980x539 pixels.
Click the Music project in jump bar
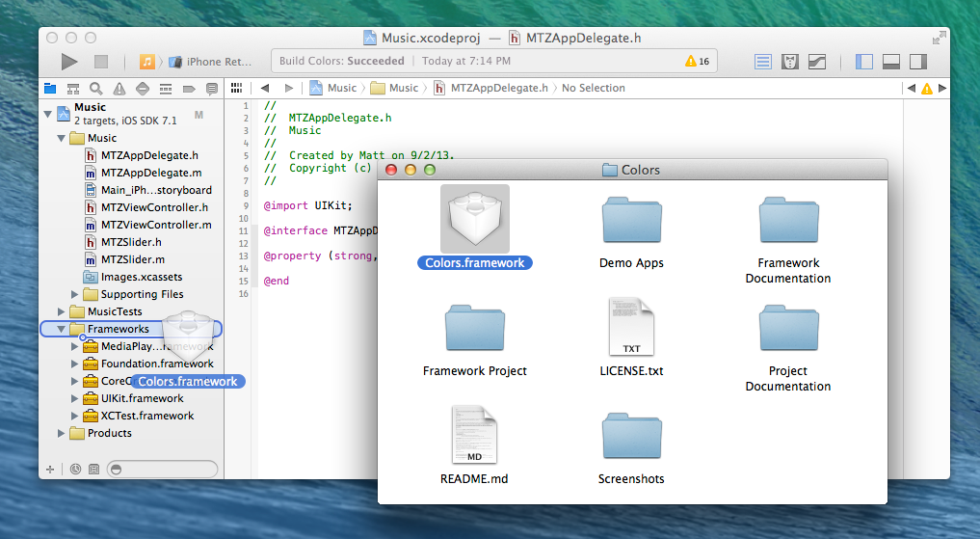[333, 88]
